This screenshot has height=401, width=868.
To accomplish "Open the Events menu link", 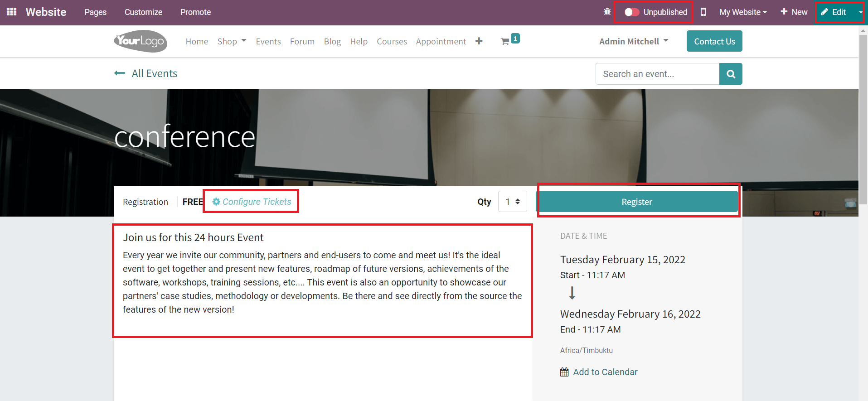I will [268, 41].
